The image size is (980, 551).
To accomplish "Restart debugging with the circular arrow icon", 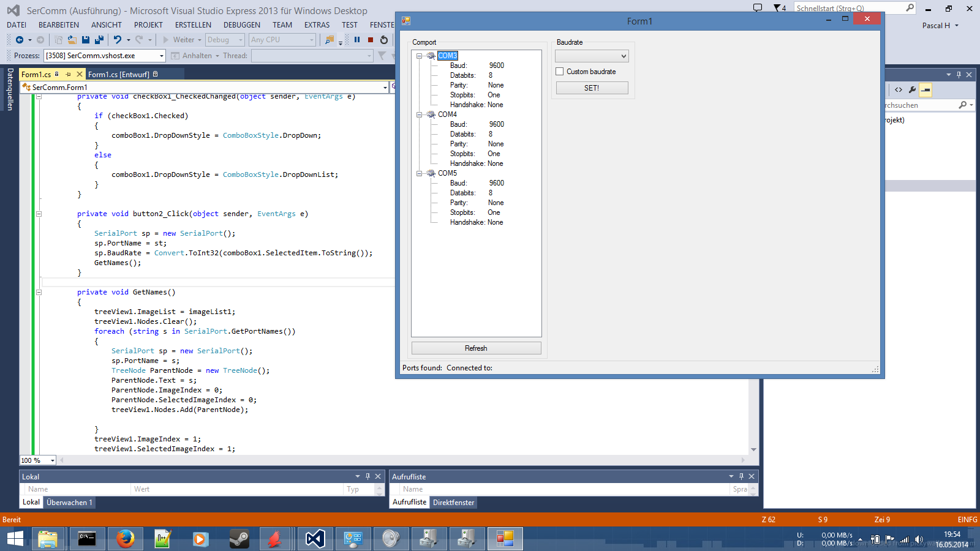I will (x=384, y=40).
